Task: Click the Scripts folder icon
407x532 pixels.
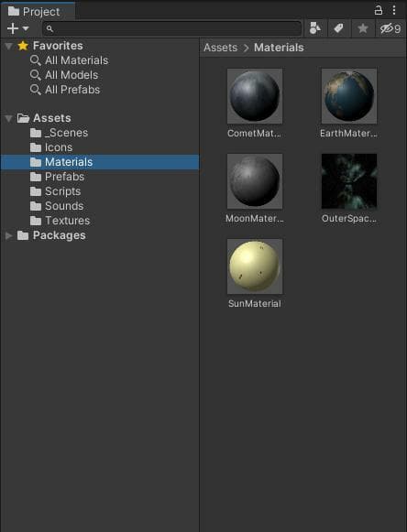Action: [36, 191]
